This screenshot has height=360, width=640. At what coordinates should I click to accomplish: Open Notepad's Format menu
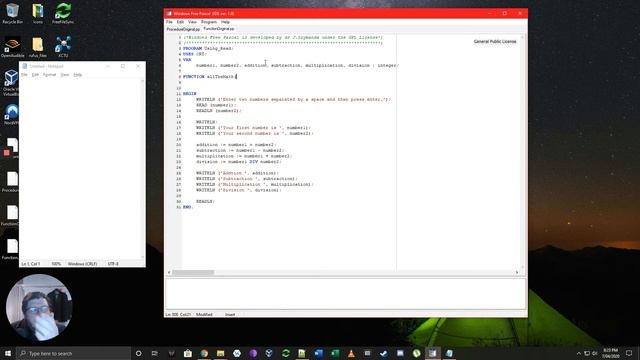coord(49,75)
